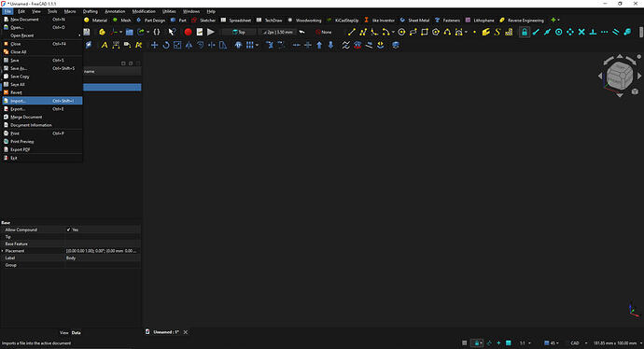Open the navigation style CAD dropdown

pos(578,342)
